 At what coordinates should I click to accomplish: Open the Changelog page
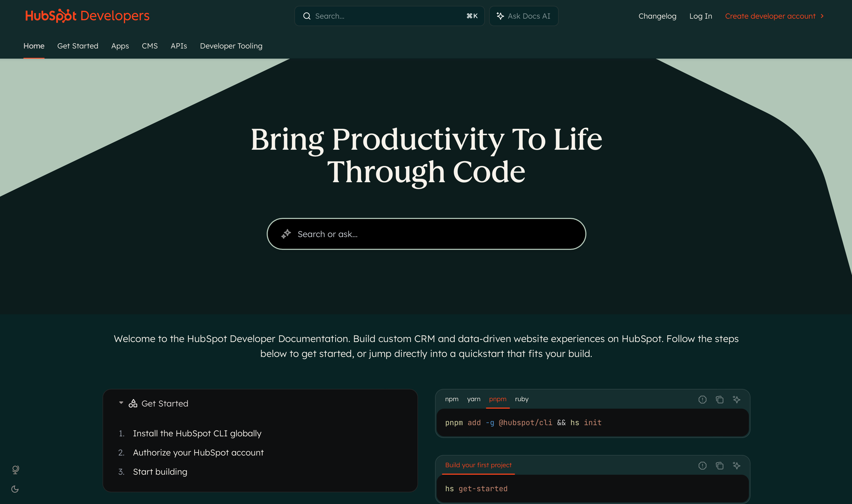coord(657,16)
